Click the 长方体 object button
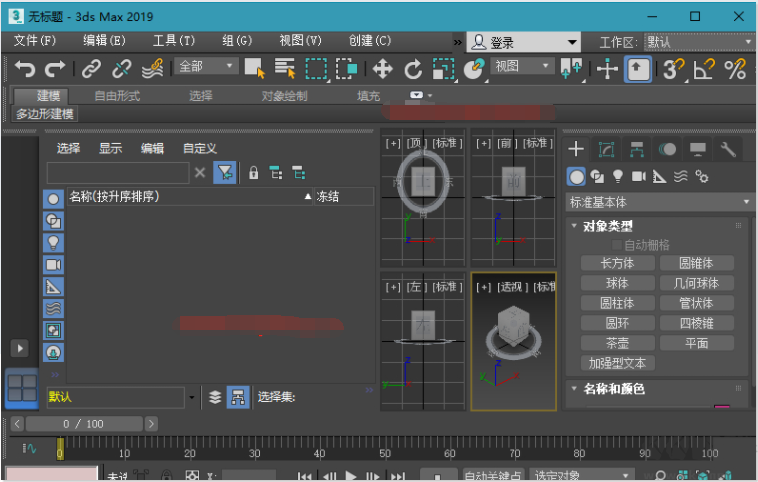This screenshot has width=758, height=482. pyautogui.click(x=617, y=263)
